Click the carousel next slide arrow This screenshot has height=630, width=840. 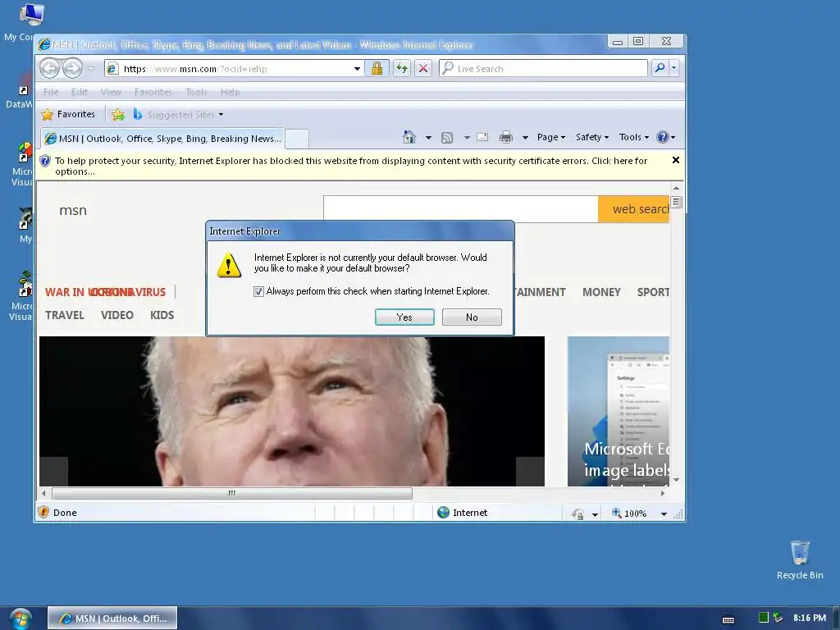click(x=530, y=472)
